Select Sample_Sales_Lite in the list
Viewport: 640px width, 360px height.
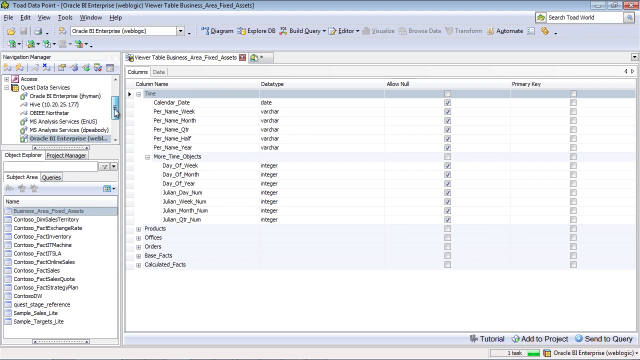[36, 313]
